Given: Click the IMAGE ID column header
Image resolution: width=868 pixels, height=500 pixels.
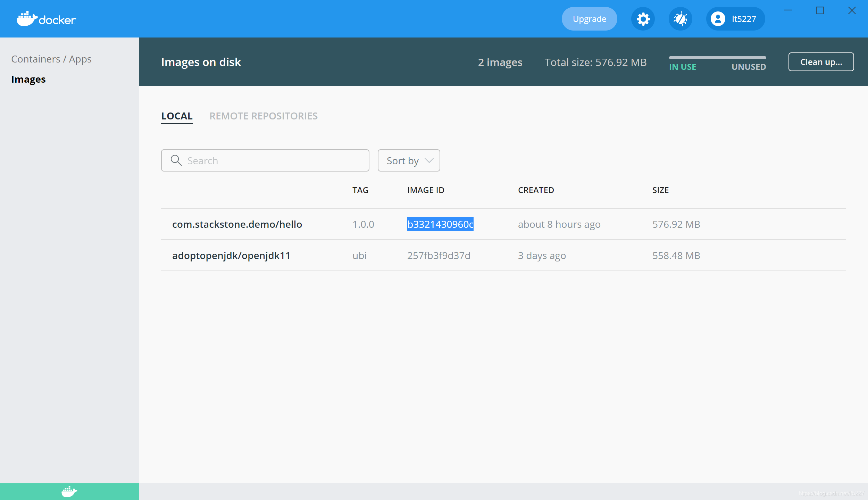Looking at the screenshot, I should (426, 190).
